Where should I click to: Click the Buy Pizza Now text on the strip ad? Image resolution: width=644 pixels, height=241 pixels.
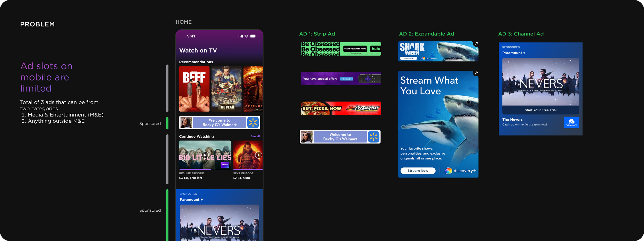(x=322, y=109)
